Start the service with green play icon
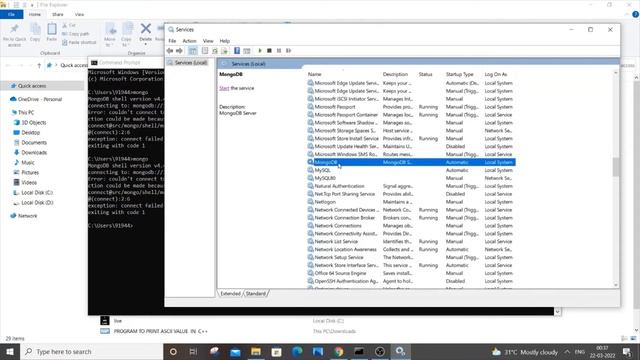The width and height of the screenshot is (640, 360). pyautogui.click(x=260, y=51)
